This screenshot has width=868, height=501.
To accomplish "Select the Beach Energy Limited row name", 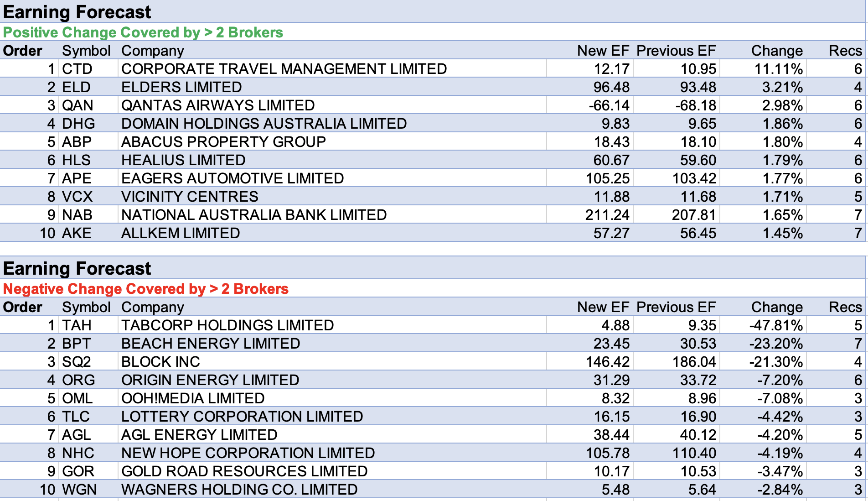I will tap(211, 344).
